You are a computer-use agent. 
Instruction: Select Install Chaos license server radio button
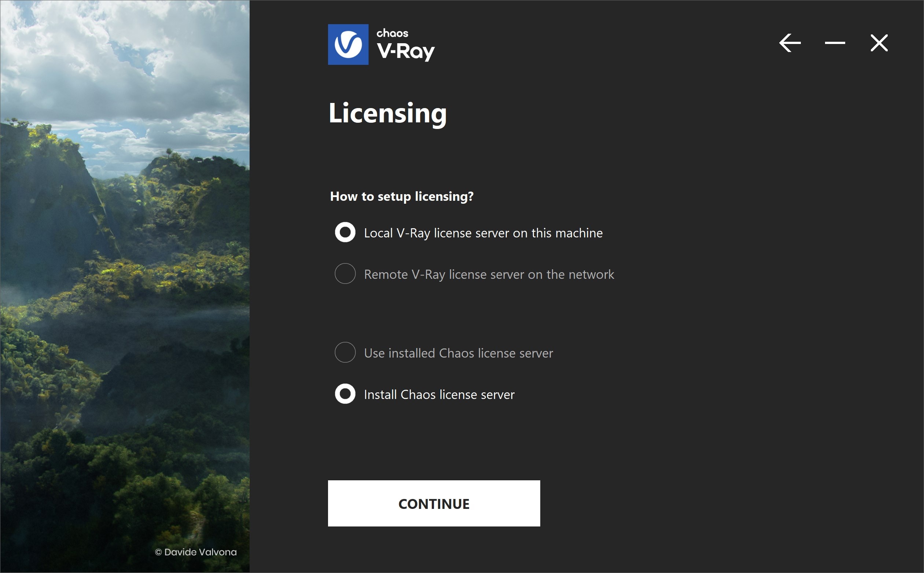tap(345, 394)
